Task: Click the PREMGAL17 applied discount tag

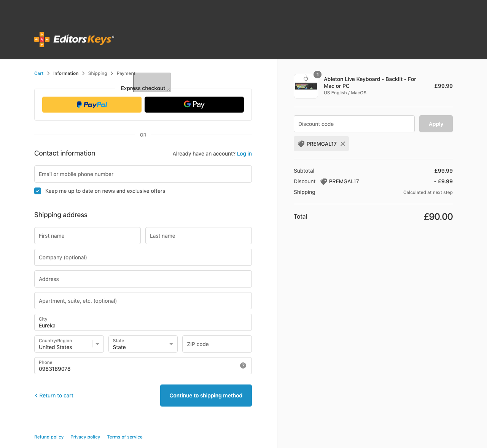Action: click(x=321, y=144)
